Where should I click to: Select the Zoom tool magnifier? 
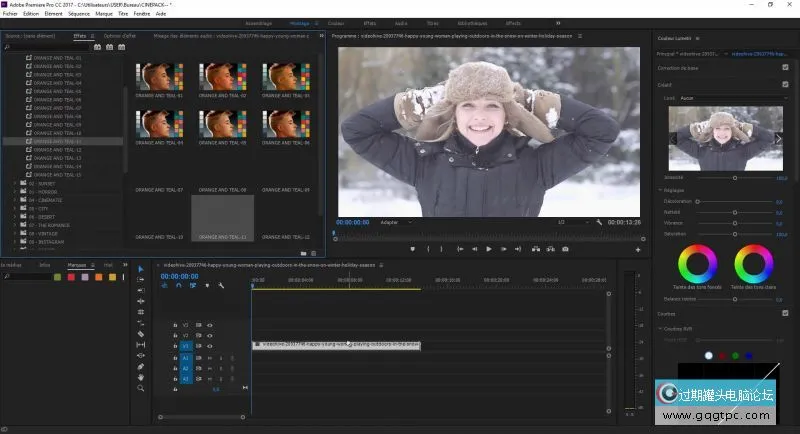tap(141, 388)
